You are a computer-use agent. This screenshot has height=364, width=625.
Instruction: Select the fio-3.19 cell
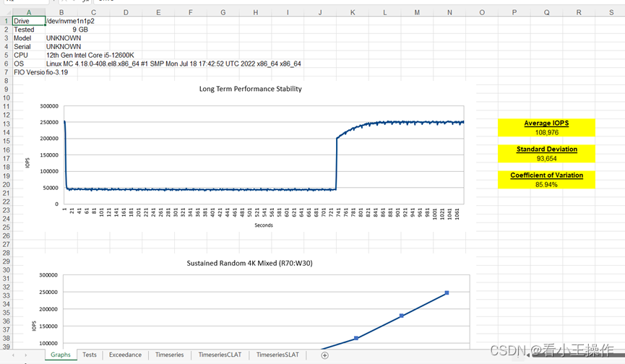[57, 72]
